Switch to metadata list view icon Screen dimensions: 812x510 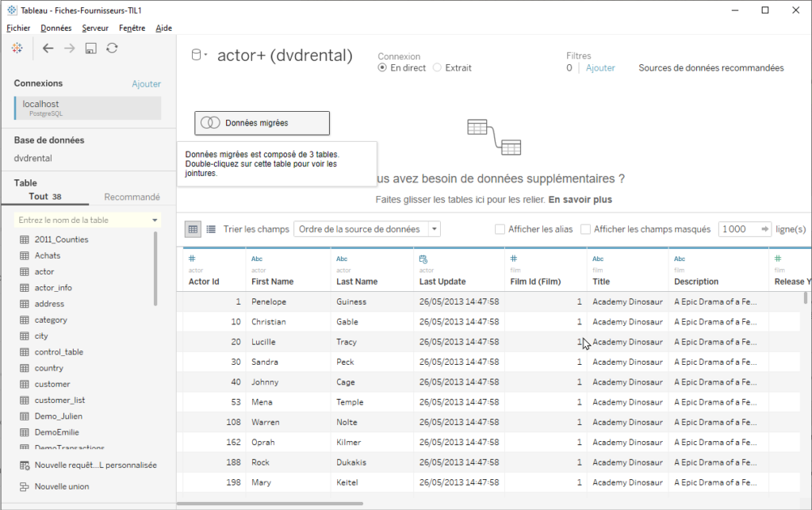[x=211, y=229]
